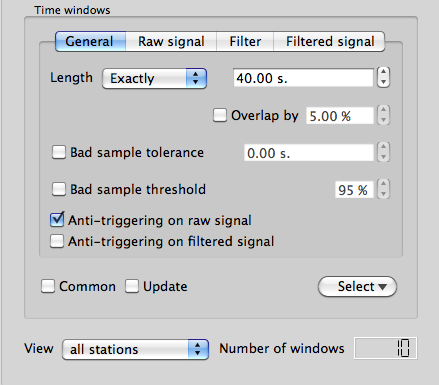The width and height of the screenshot is (439, 385).
Task: Enable the Overlap by checkbox
Action: coord(220,115)
